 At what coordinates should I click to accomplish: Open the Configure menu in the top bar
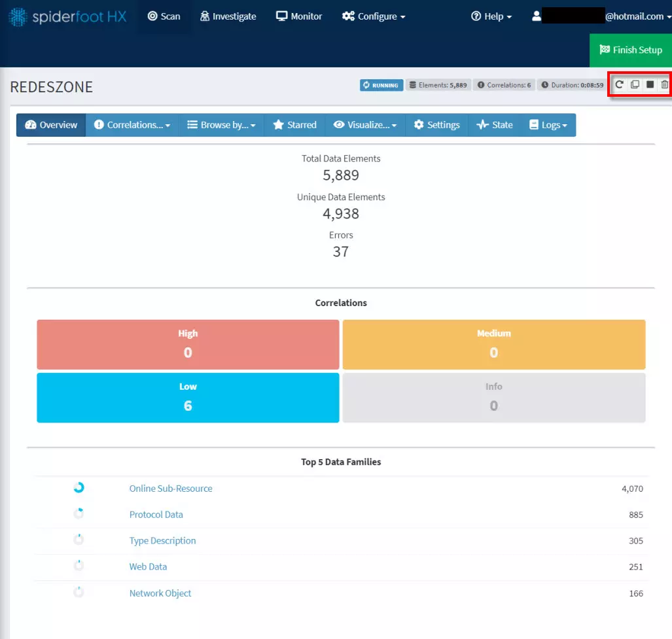(374, 16)
